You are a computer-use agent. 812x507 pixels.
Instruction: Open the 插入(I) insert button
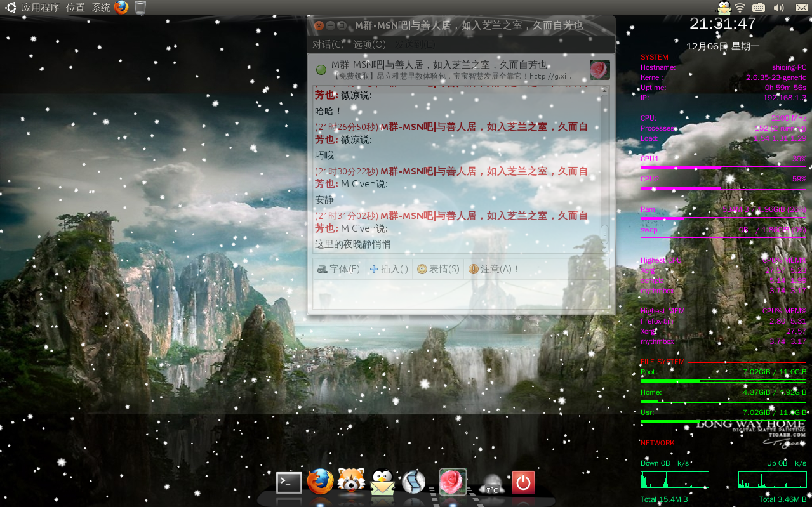coord(389,269)
